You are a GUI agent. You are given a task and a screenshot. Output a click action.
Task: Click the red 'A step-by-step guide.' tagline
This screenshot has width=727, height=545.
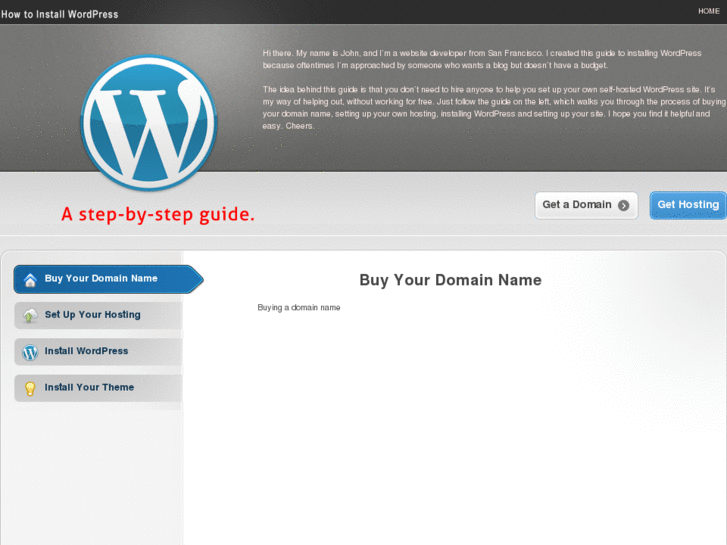tap(158, 214)
